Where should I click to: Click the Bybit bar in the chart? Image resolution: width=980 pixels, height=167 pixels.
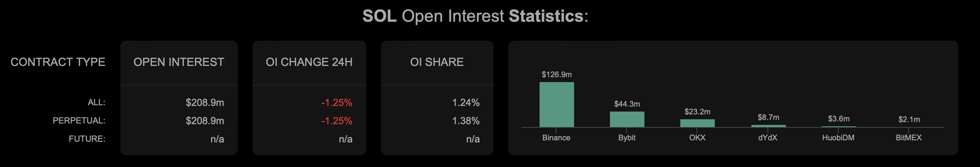(627, 119)
